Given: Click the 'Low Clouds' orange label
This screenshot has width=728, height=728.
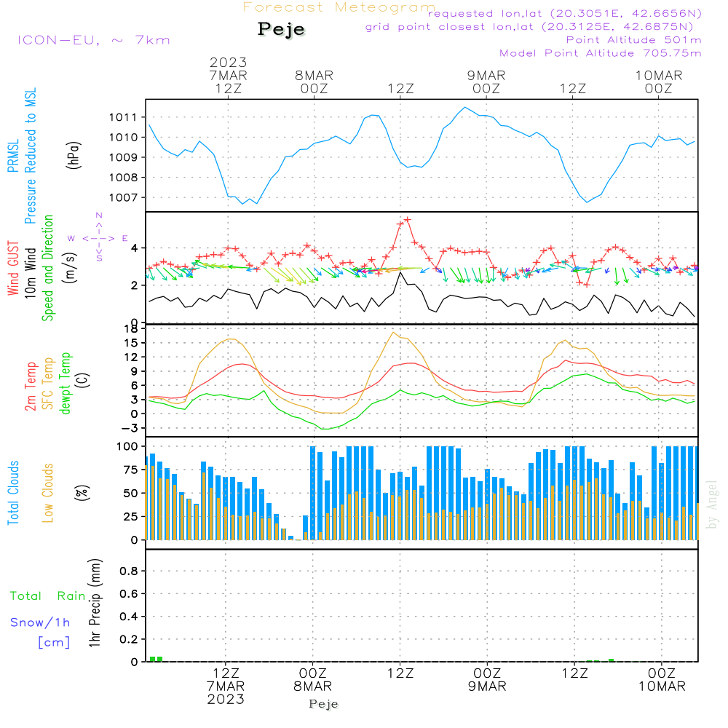Looking at the screenshot, I should [47, 493].
